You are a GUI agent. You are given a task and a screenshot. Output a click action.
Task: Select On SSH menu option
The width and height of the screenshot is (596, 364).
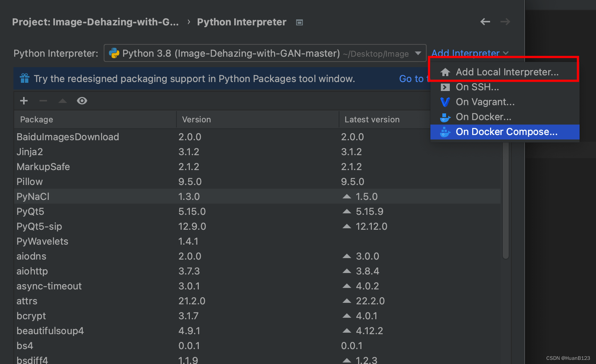[505, 87]
